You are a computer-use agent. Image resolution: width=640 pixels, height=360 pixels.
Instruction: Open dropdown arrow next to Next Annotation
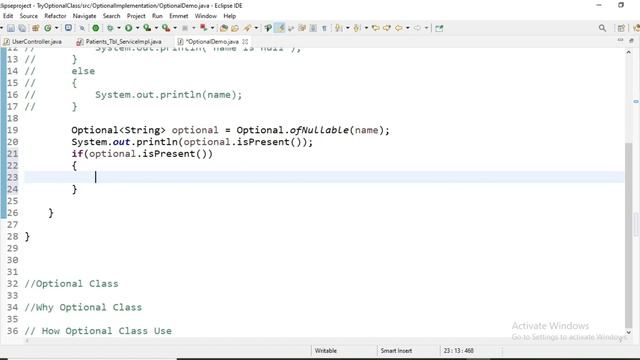tap(348, 28)
